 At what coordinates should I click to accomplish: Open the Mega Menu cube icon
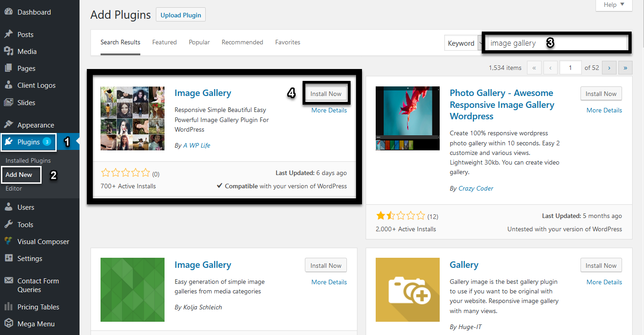coord(8,324)
